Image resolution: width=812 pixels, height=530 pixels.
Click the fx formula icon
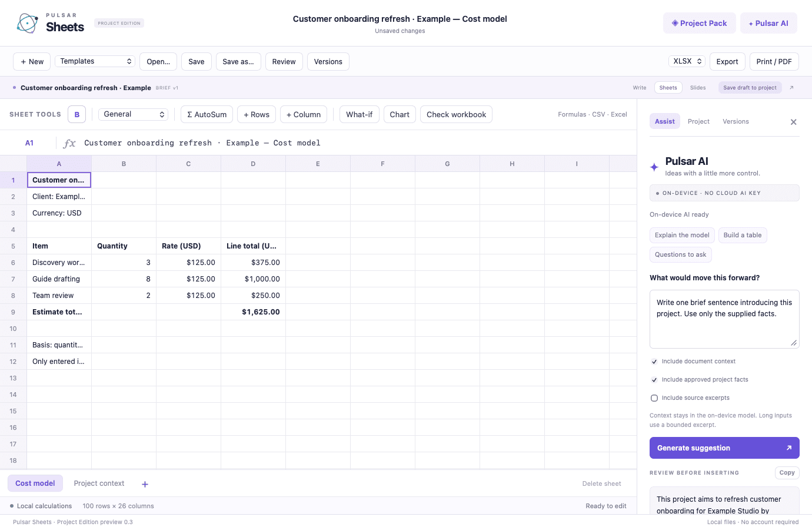pos(69,143)
